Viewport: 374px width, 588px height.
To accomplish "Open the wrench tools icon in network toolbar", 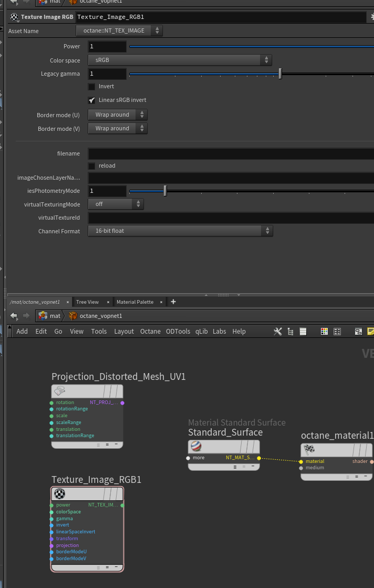I will pos(278,332).
